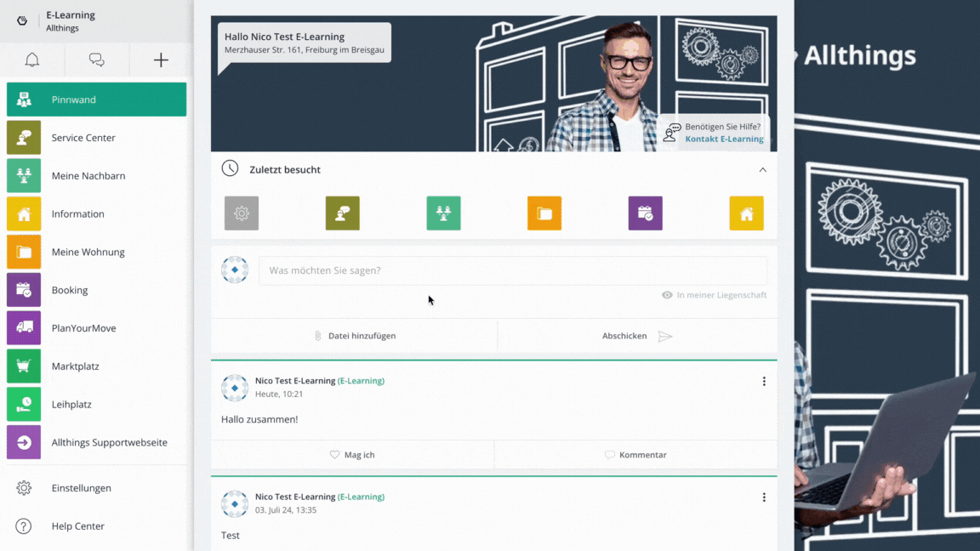Screen dimensions: 980x551
Task: Click the plus icon to create new
Action: [x=161, y=60]
